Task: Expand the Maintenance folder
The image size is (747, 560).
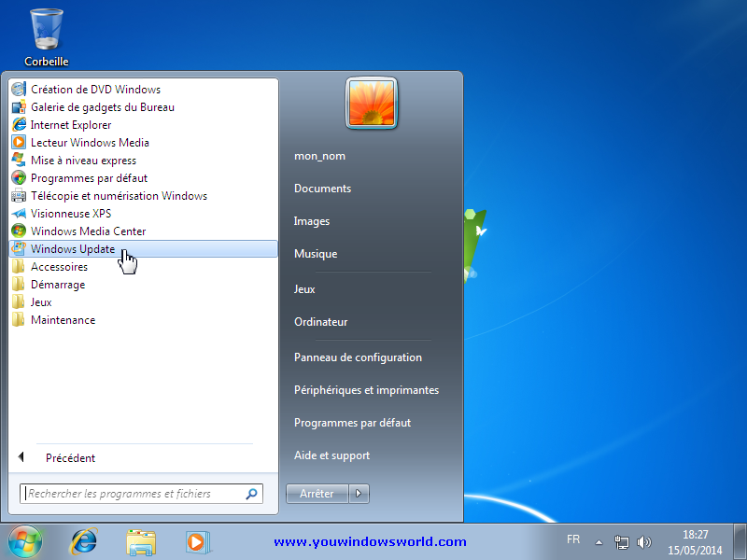Action: (143, 320)
